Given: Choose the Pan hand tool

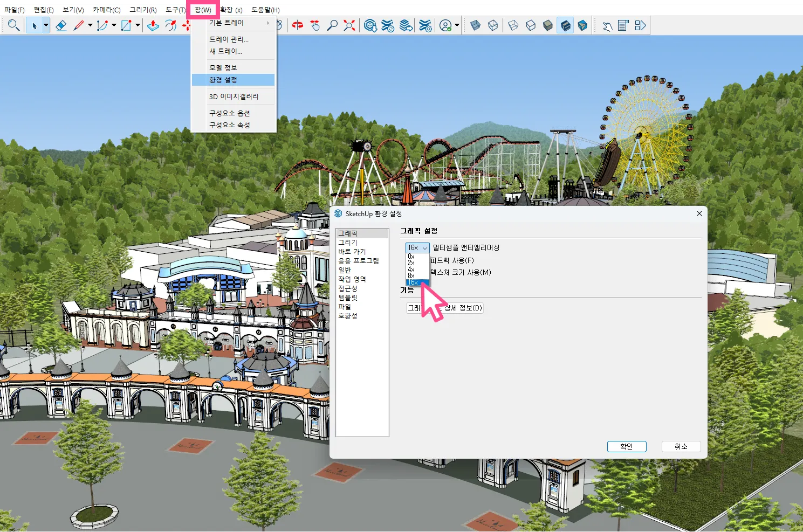Looking at the screenshot, I should click(315, 25).
